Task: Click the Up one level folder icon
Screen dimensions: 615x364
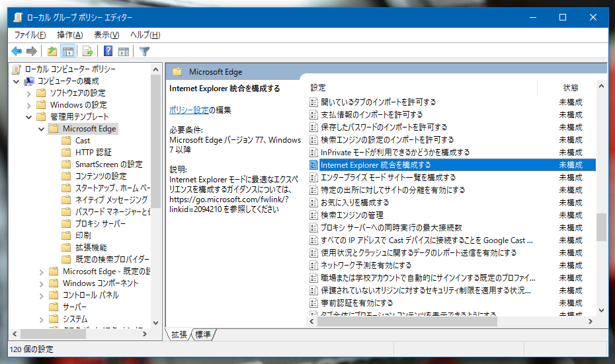Action: click(52, 51)
